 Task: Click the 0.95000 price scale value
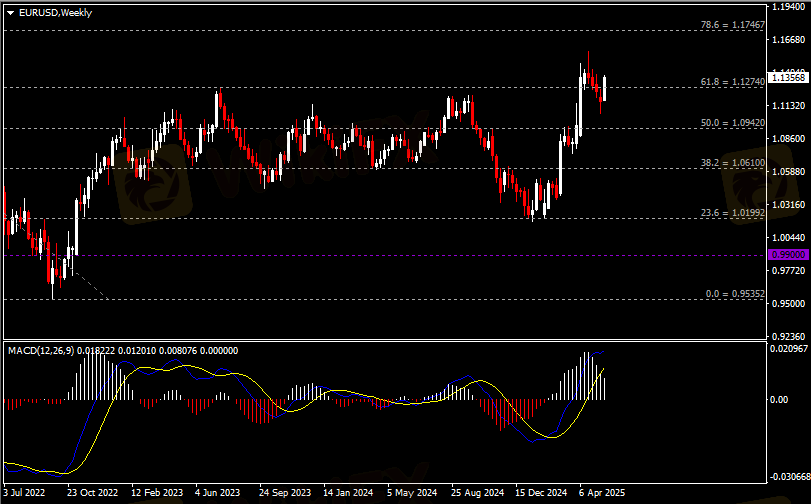[789, 304]
